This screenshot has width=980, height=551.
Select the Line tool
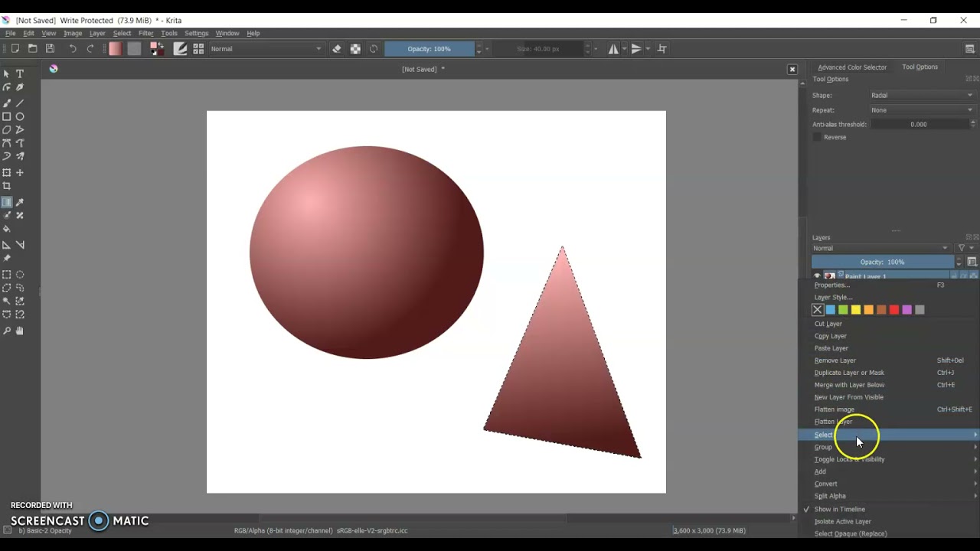20,103
